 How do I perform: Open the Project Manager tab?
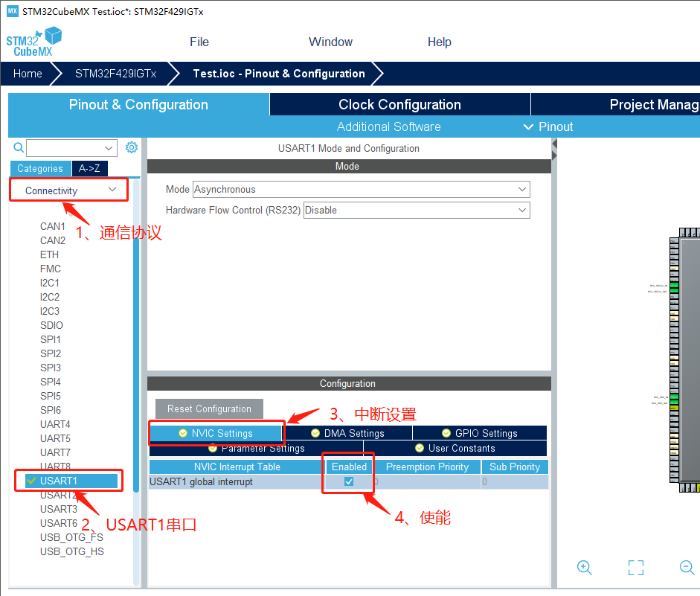click(615, 104)
